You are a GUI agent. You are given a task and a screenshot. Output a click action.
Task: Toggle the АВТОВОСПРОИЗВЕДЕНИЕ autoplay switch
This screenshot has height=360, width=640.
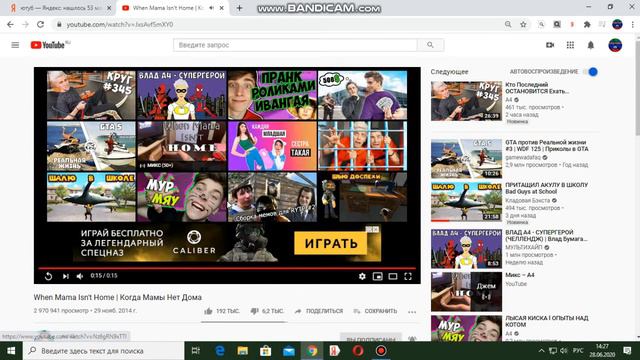590,72
